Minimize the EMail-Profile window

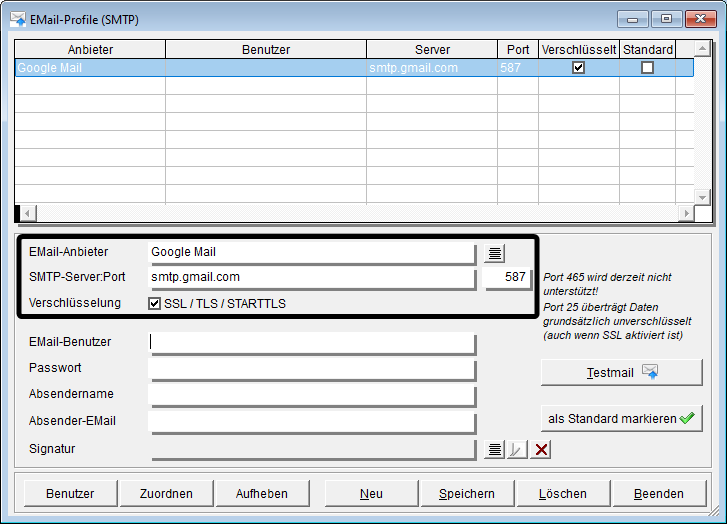(632, 19)
